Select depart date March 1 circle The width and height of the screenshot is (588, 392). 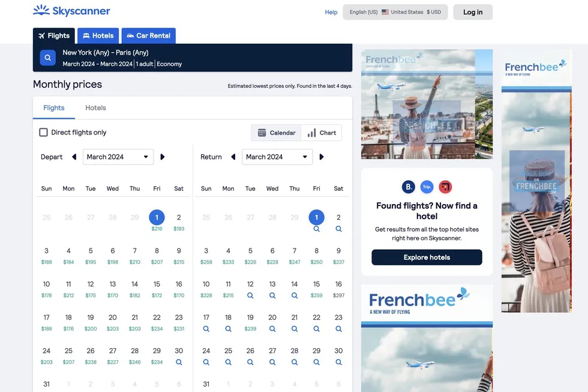click(x=157, y=217)
